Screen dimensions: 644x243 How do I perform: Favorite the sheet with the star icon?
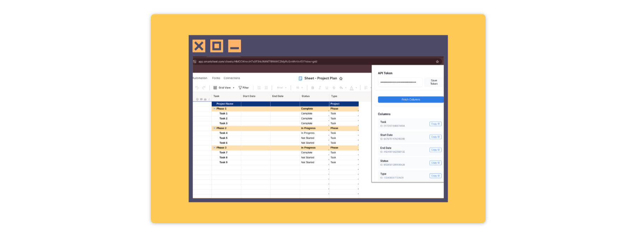[x=341, y=79]
